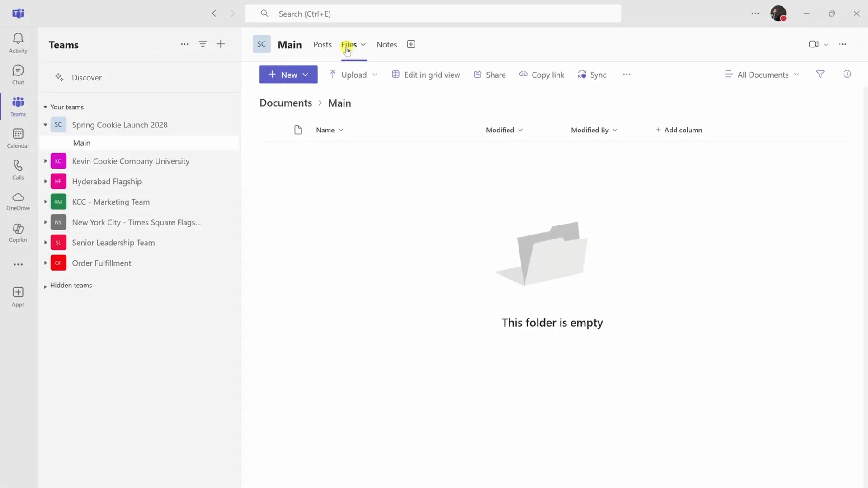Viewport: 868px width, 488px height.
Task: Select the Teams icon in the app rail
Action: pyautogui.click(x=18, y=107)
